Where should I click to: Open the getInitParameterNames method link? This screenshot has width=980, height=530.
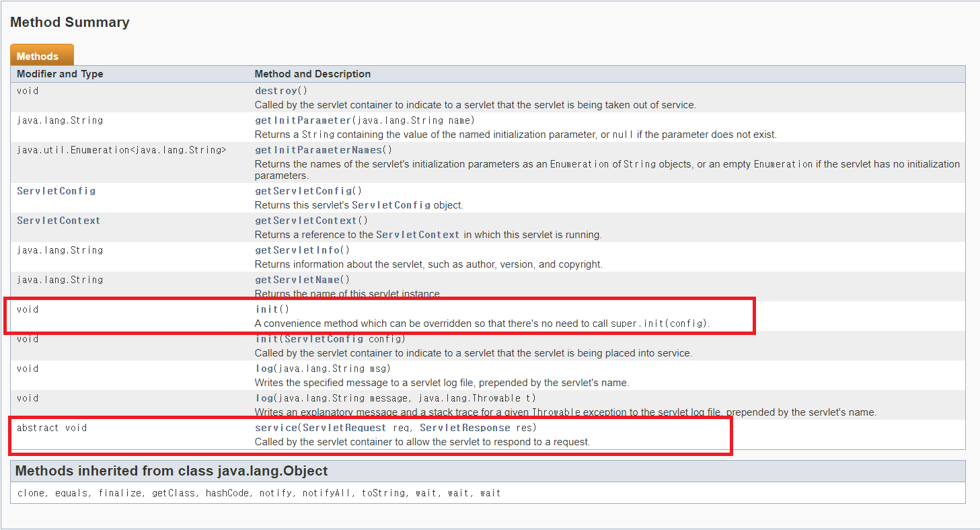click(318, 150)
